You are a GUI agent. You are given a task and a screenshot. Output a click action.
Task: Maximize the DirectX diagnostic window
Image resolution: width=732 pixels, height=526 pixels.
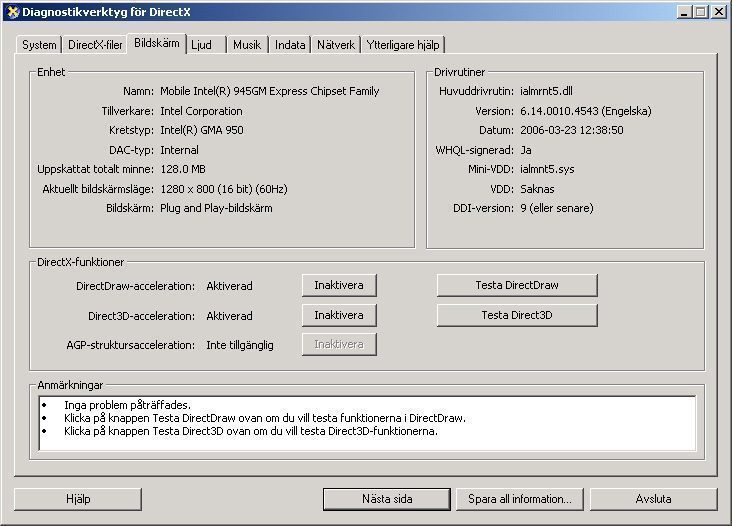pos(700,12)
